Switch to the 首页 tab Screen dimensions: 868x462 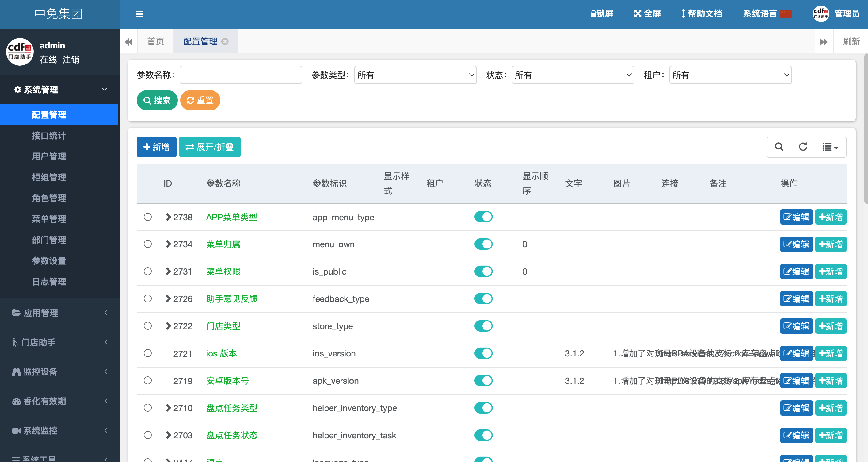(155, 41)
